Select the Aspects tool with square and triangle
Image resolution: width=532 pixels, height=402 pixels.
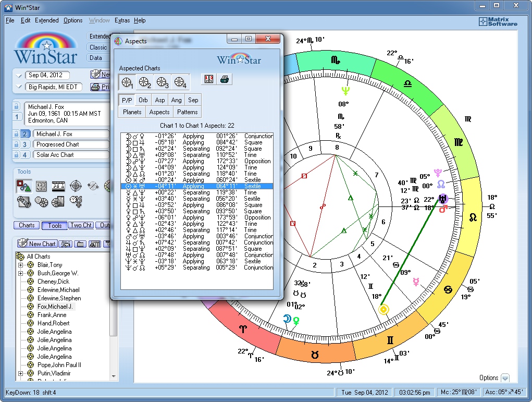pos(24,186)
